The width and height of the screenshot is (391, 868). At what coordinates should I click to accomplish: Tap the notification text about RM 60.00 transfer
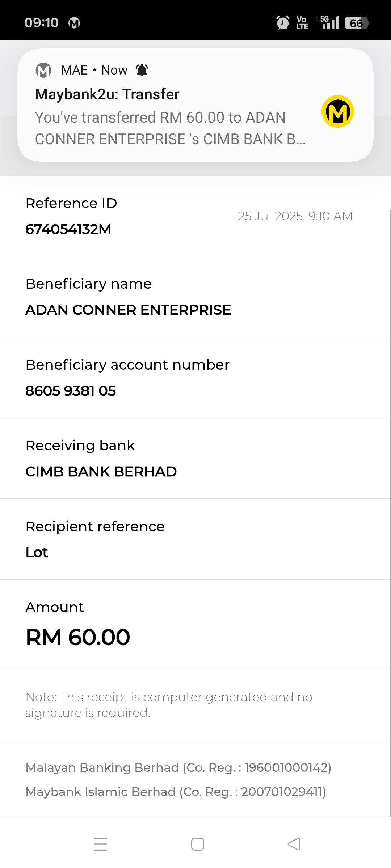[170, 128]
